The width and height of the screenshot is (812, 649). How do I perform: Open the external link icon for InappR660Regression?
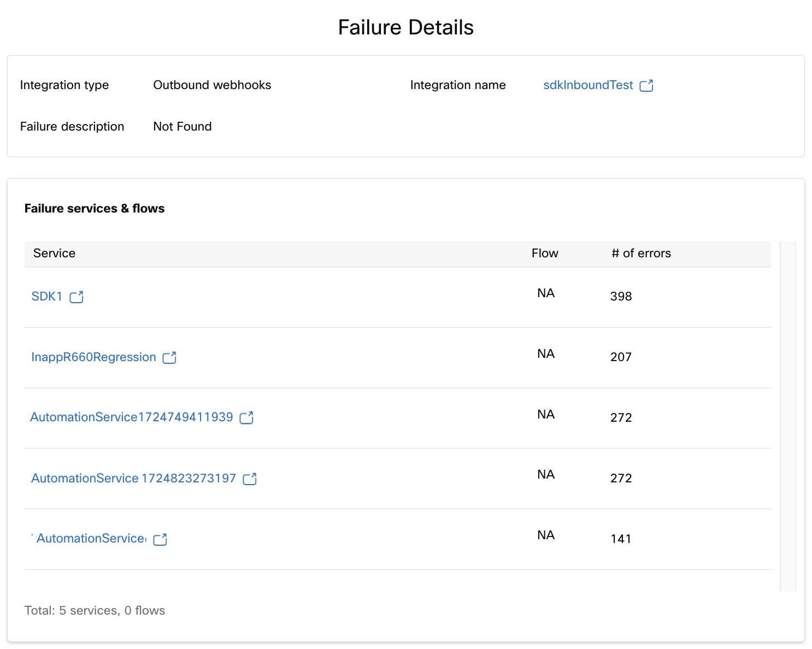[x=169, y=357]
